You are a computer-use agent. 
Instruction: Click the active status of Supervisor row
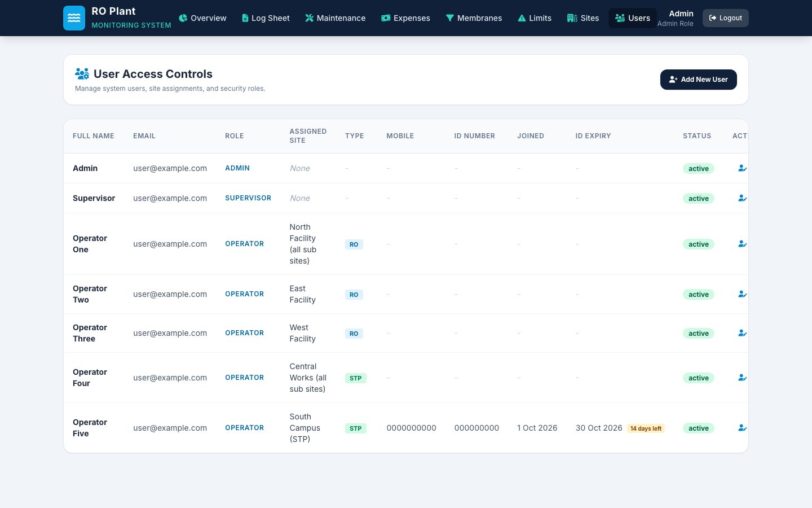699,199
